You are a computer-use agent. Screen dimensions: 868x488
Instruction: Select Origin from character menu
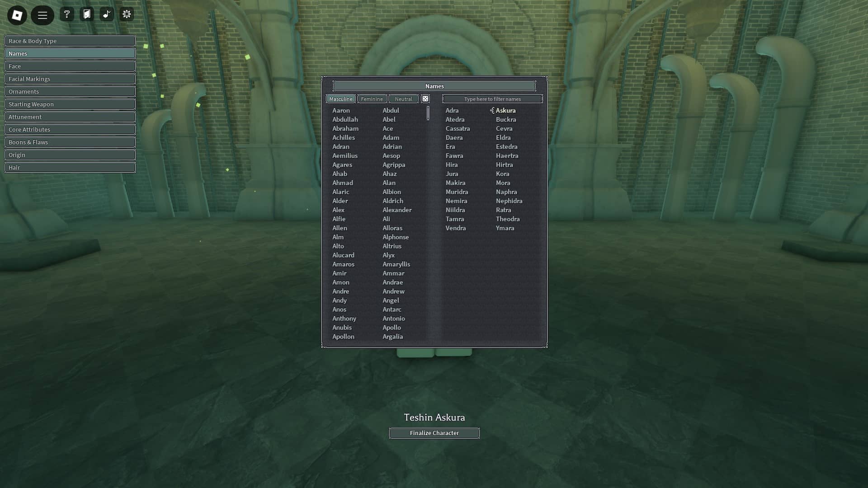pyautogui.click(x=70, y=155)
